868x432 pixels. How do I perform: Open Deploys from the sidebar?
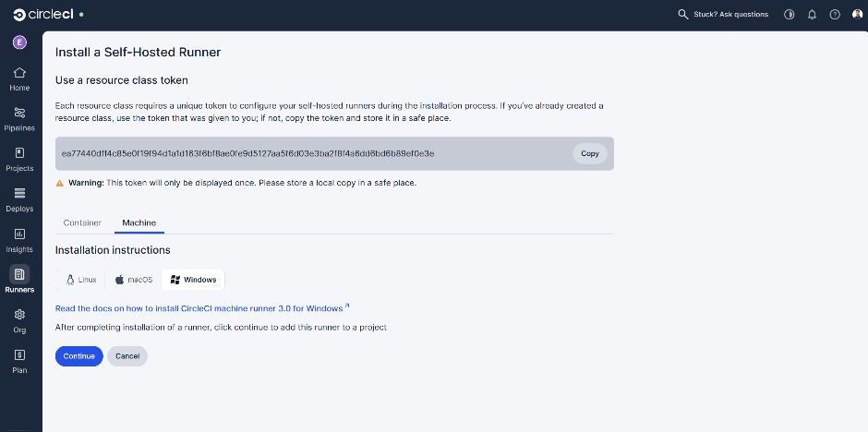[x=19, y=200]
